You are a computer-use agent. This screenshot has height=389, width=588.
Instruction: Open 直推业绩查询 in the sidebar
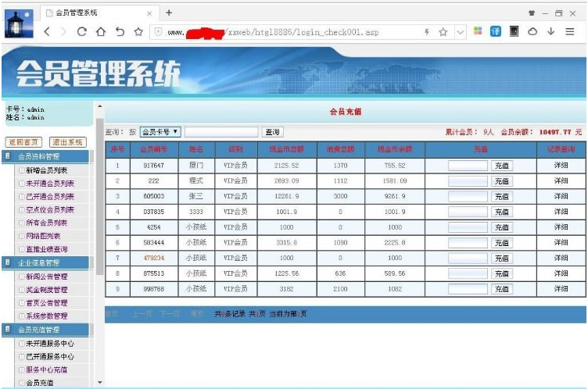46,249
